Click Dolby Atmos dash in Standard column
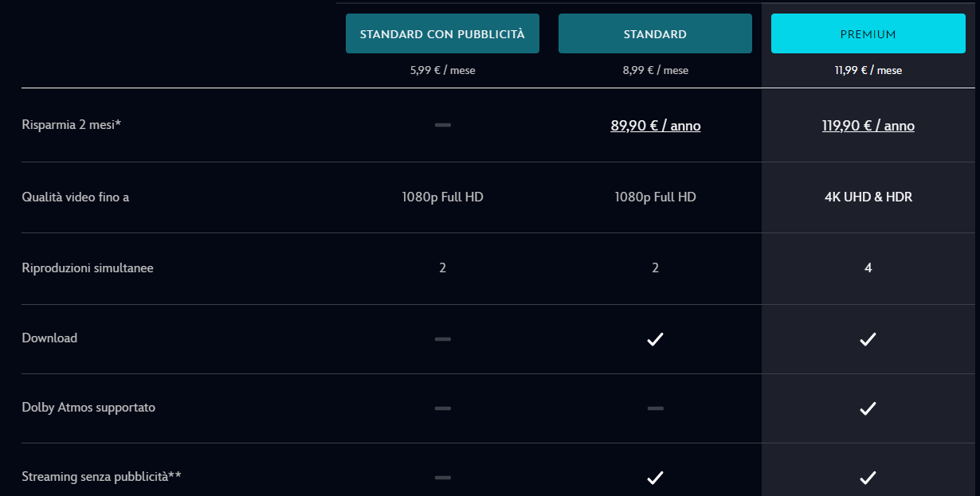Screen dimensions: 980x496 655,408
